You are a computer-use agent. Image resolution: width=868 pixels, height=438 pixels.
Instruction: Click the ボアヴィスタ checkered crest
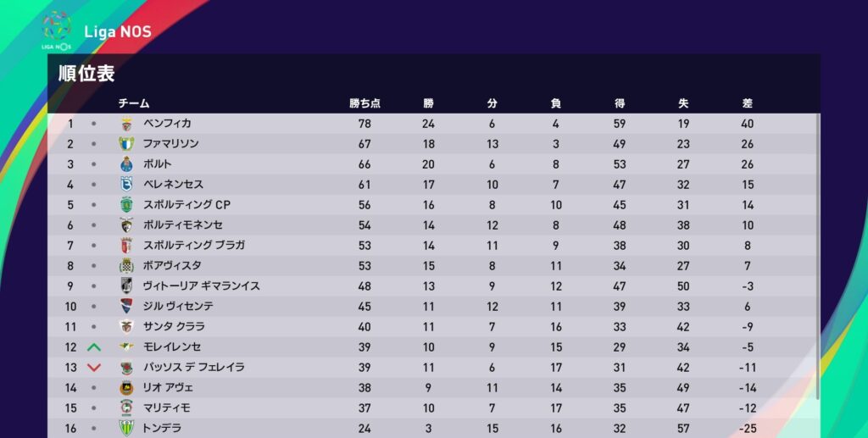pyautogui.click(x=127, y=266)
